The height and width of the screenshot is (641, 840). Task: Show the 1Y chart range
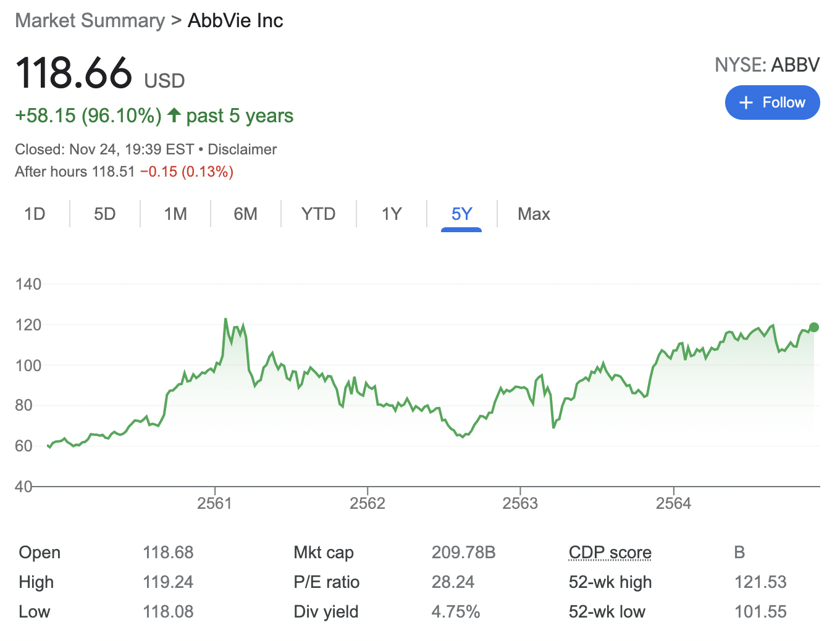(x=392, y=214)
